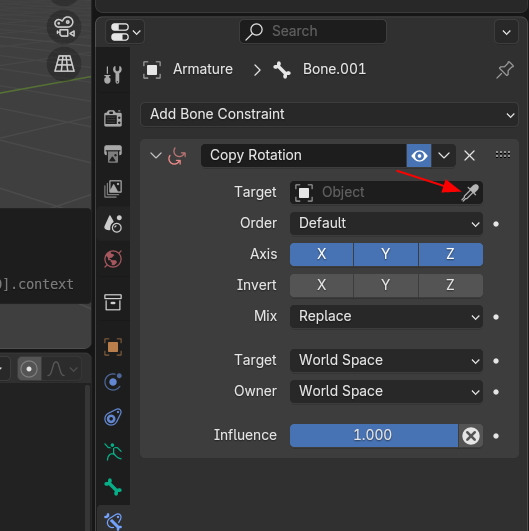The image size is (529, 531).
Task: Toggle camera view icon in viewport
Action: pos(64,27)
